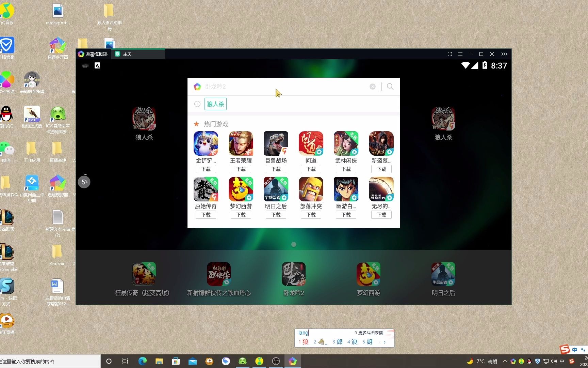
Task: Open Task View on the taskbar
Action: 125,361
